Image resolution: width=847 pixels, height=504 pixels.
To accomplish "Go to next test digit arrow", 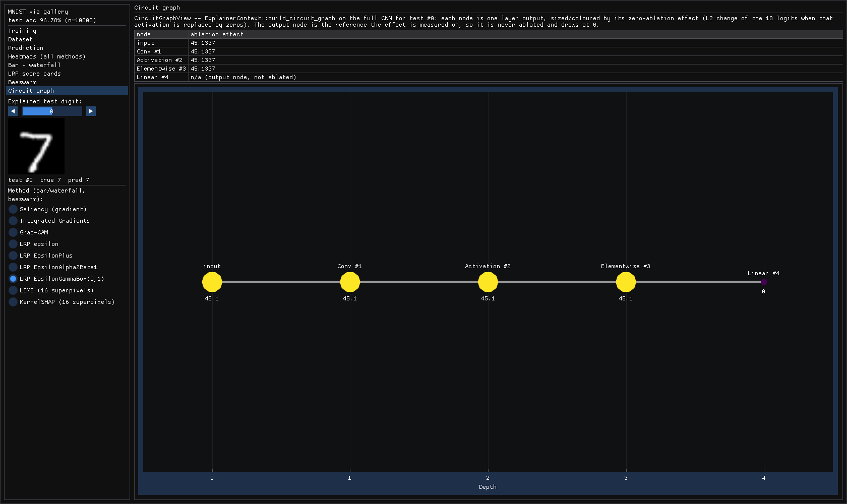I will pyautogui.click(x=91, y=111).
